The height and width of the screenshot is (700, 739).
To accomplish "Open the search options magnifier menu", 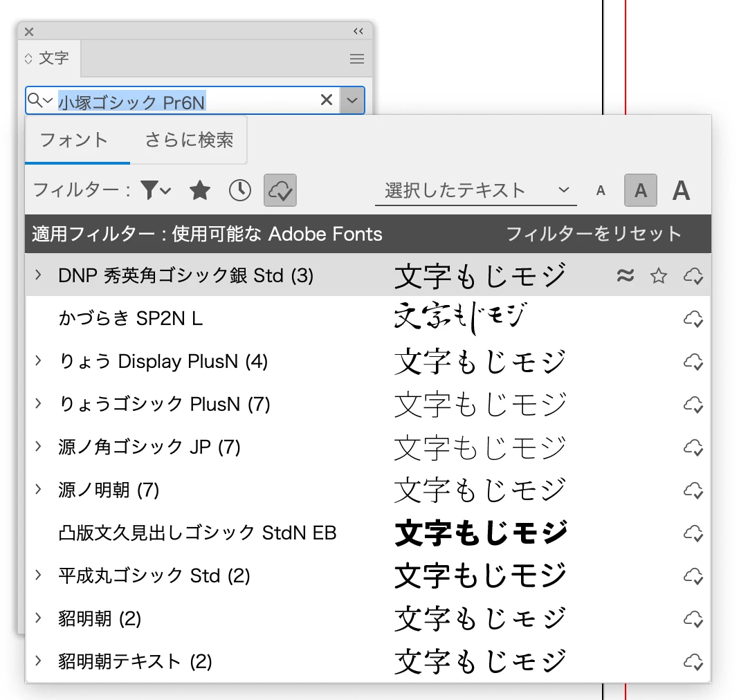I will point(39,100).
